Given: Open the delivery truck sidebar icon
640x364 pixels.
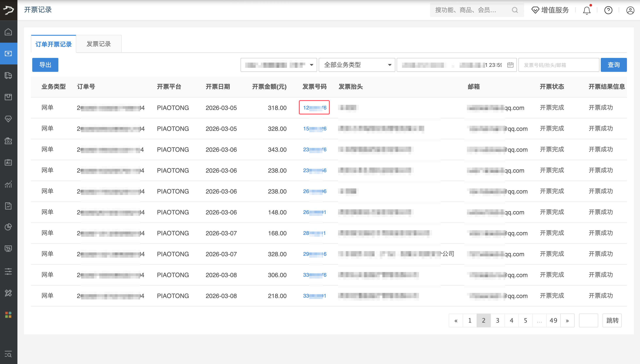Looking at the screenshot, I should point(8,75).
